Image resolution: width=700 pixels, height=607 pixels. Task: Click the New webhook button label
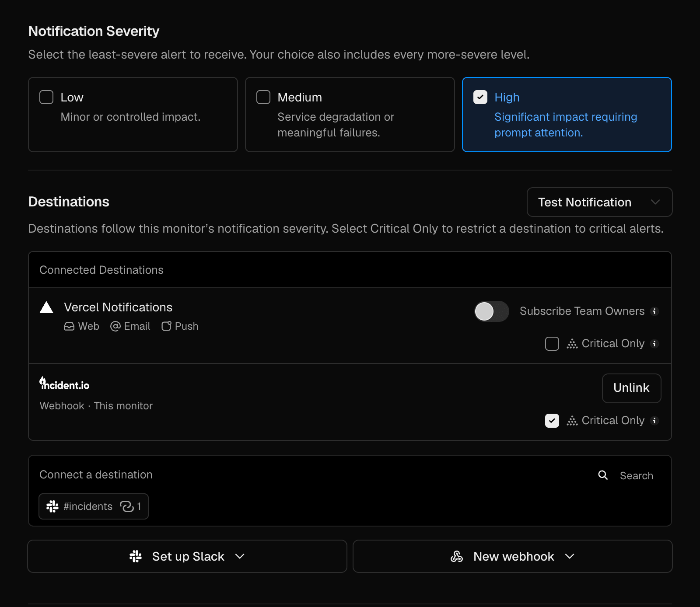514,556
